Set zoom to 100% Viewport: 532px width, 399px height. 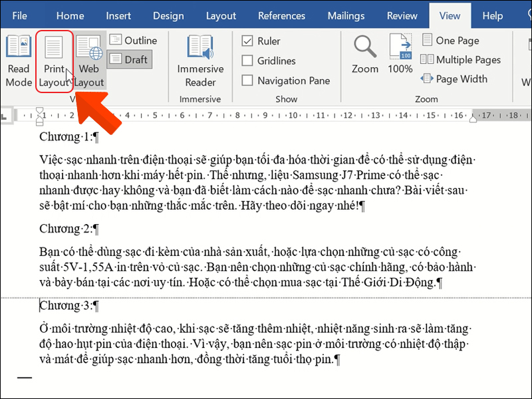400,55
